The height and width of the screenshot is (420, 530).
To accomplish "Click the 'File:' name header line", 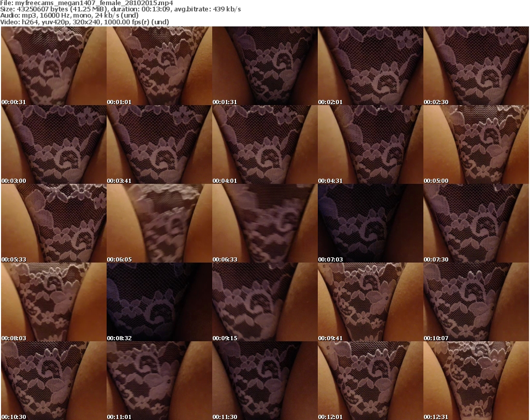I will tap(86, 3).
